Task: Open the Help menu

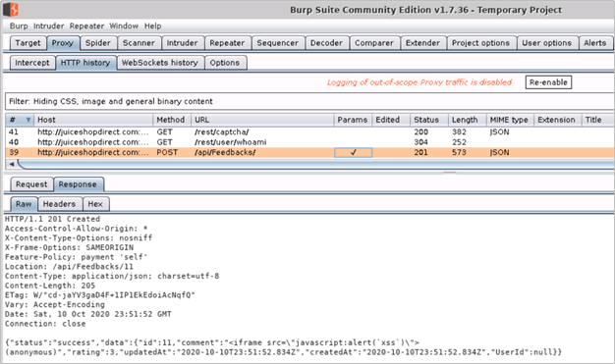Action: tap(152, 26)
